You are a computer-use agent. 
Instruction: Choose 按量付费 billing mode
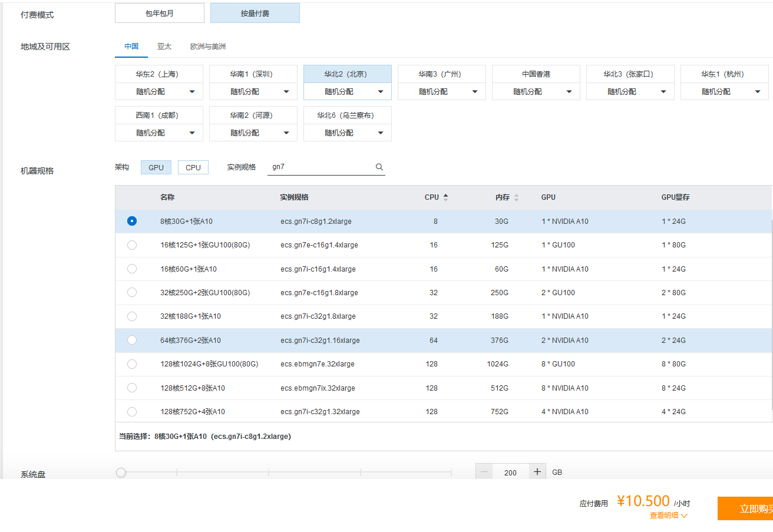coord(255,13)
